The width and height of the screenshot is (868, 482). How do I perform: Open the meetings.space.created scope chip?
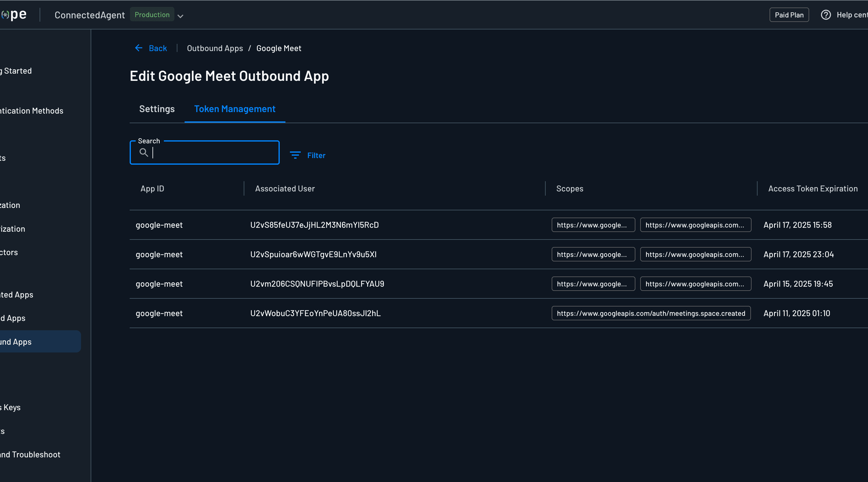click(x=651, y=313)
